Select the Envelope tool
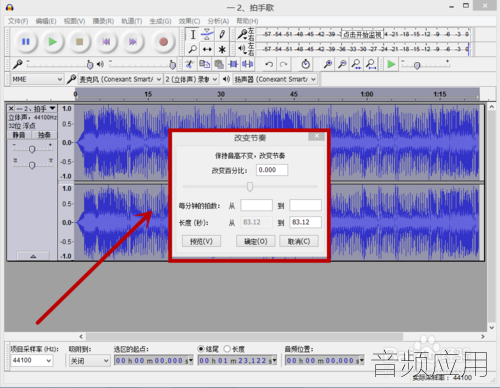The image size is (500, 388). (x=207, y=34)
